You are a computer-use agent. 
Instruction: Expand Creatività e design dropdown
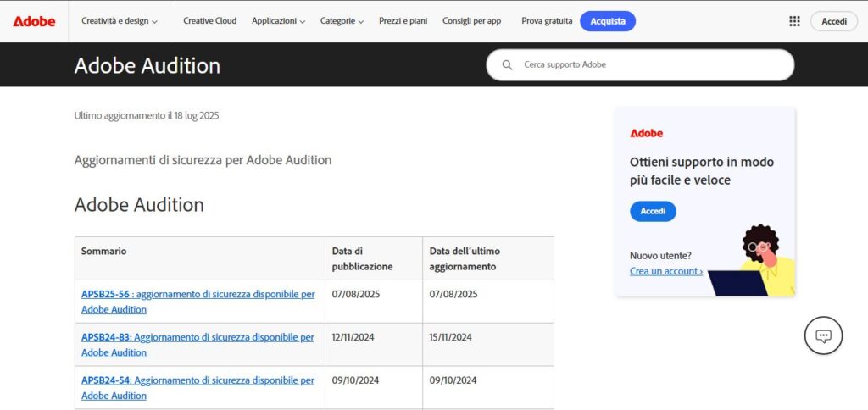point(119,21)
